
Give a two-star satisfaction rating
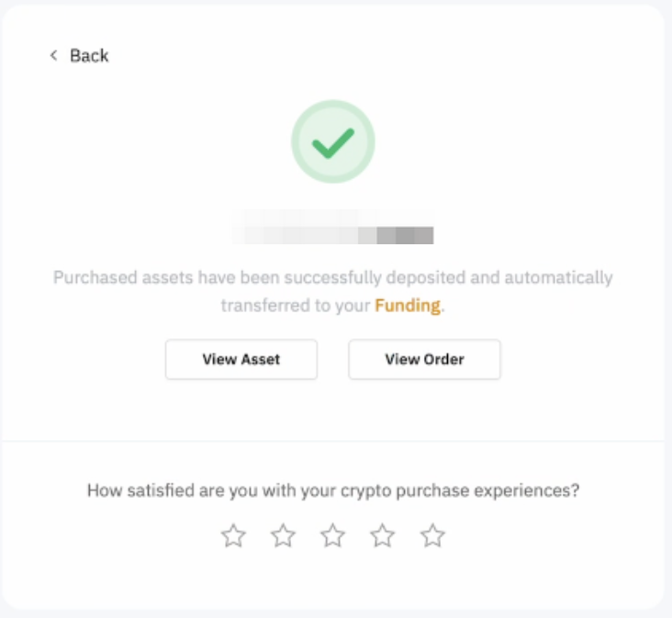283,535
